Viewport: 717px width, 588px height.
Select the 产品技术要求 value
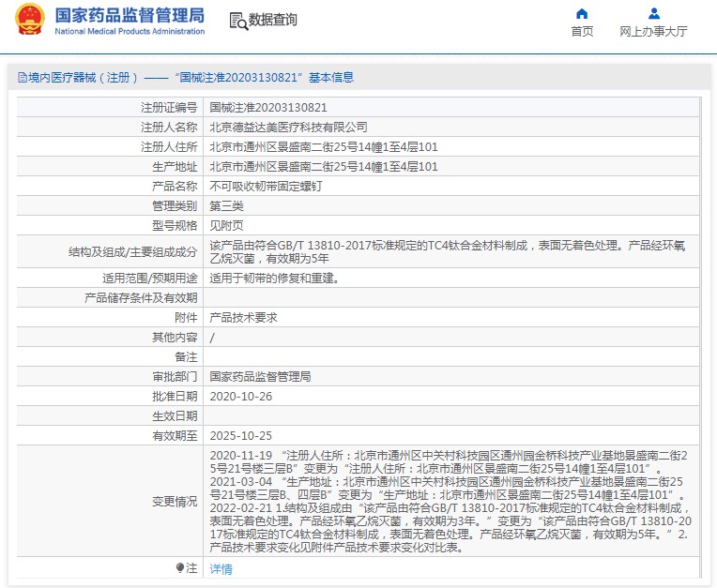[x=243, y=318]
